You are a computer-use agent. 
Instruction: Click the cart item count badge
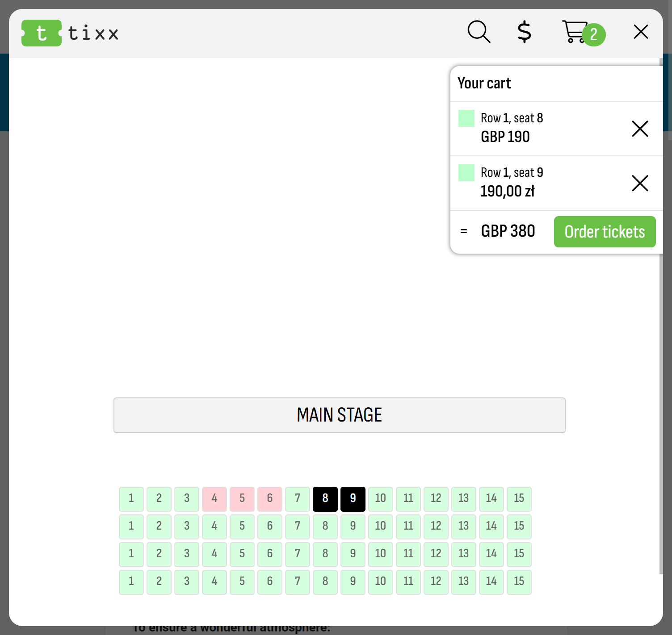594,34
